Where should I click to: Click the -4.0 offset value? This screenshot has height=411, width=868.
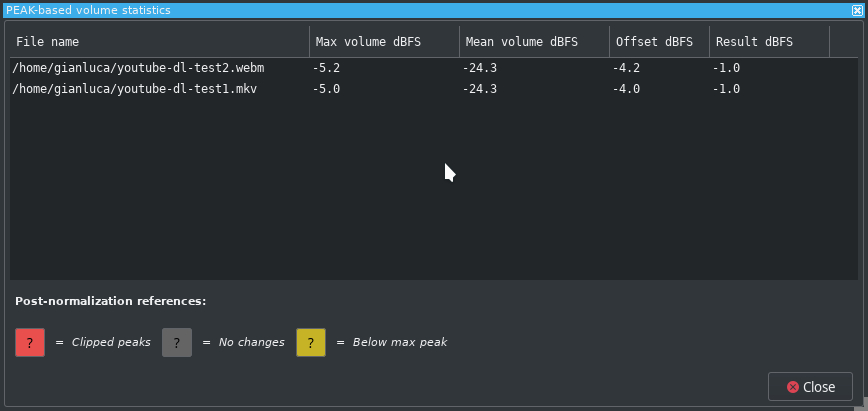pyautogui.click(x=626, y=89)
